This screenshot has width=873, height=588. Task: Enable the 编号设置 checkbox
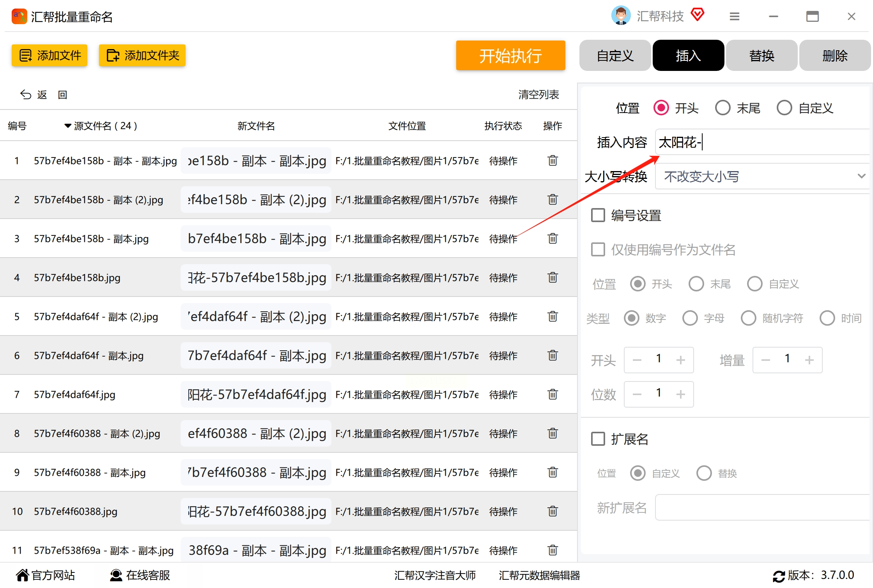pos(598,215)
